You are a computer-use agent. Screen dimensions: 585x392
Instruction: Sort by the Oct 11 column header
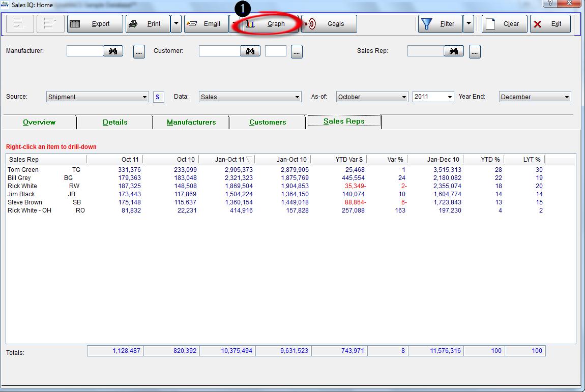tap(115, 160)
